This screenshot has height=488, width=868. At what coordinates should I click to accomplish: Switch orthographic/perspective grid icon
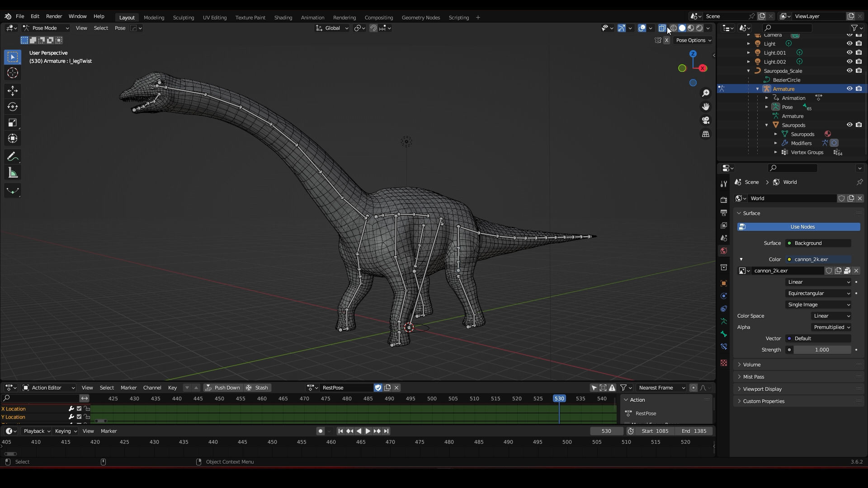pos(706,134)
